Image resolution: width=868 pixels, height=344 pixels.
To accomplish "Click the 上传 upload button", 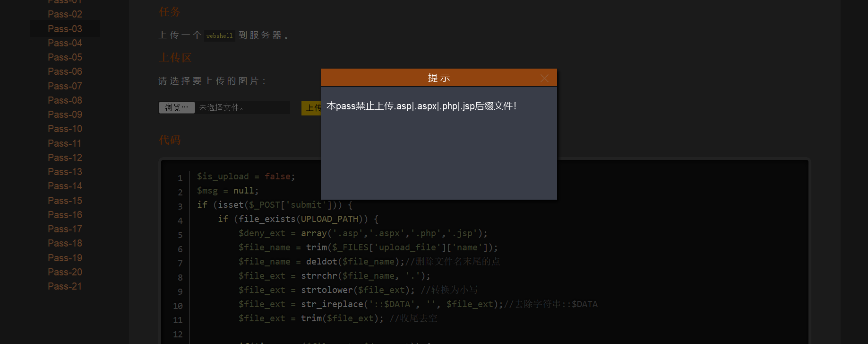I will click(311, 108).
